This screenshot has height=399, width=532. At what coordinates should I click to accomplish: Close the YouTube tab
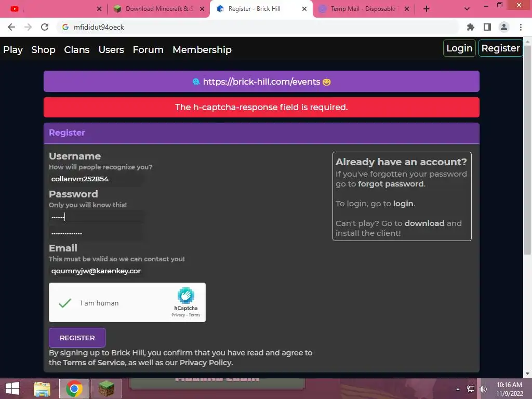coord(99,9)
